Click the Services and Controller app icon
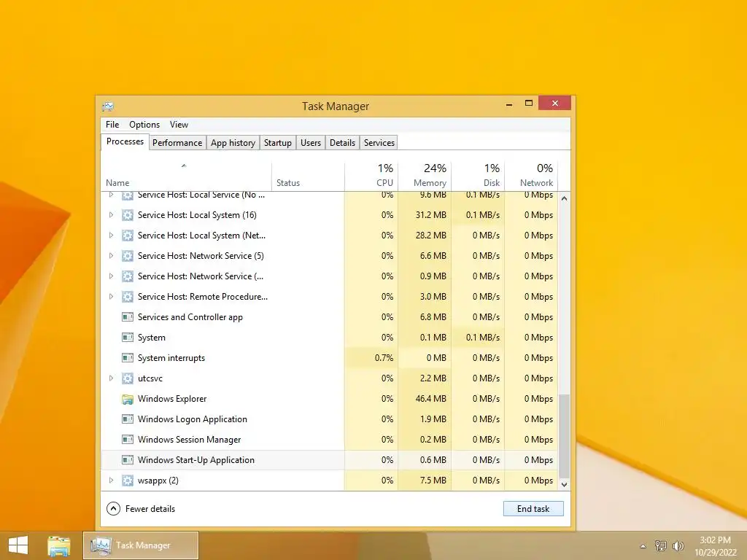The width and height of the screenshot is (747, 560). coord(127,317)
